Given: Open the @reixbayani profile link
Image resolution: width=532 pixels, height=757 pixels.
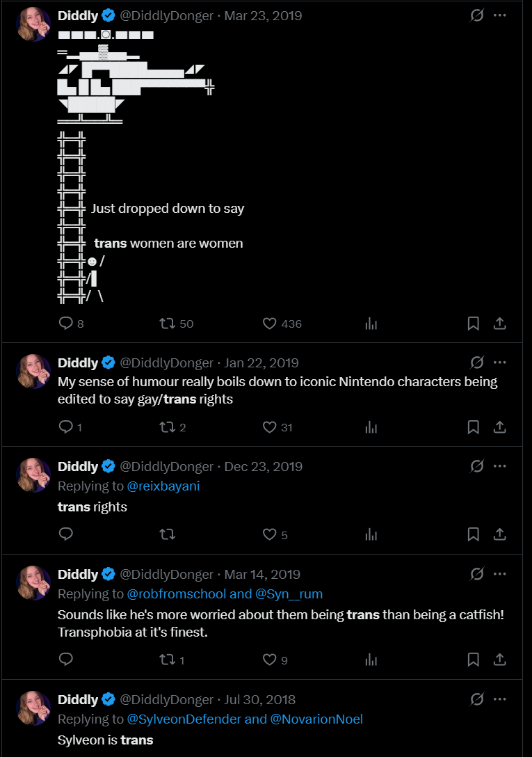Looking at the screenshot, I should pos(163,486).
